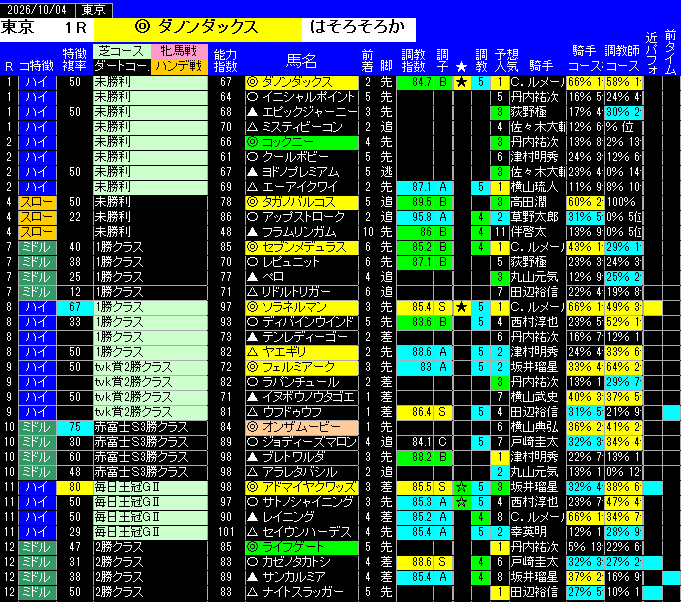681x602 pixels.
Task: Click the 調教指数 column header
Action: click(413, 60)
